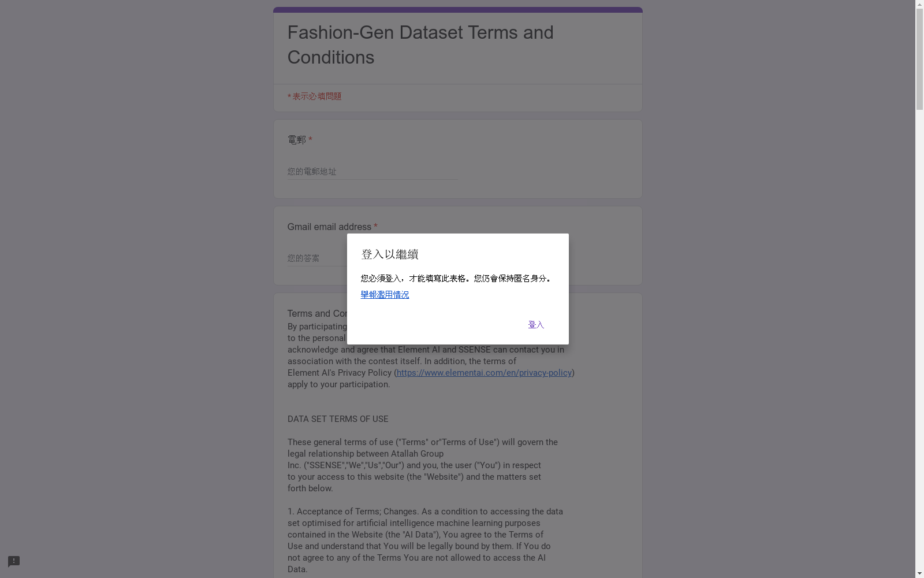
Task: Click the 您的電郵地址 email input field
Action: (372, 172)
